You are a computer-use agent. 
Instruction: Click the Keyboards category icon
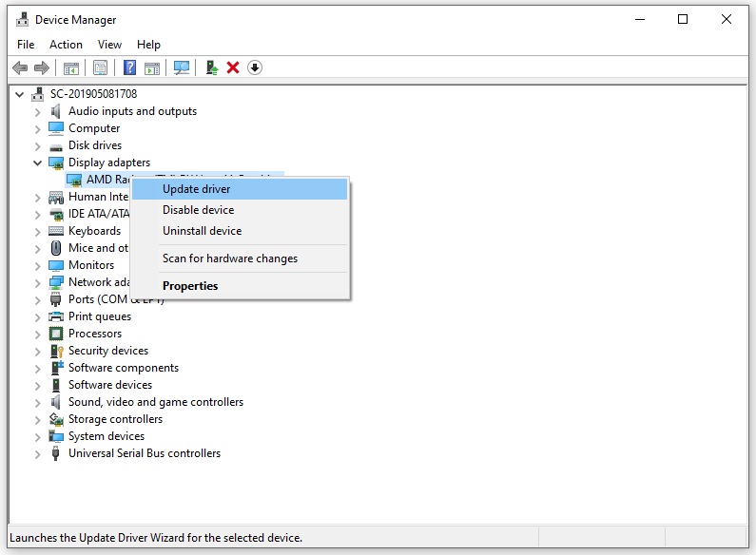[56, 231]
